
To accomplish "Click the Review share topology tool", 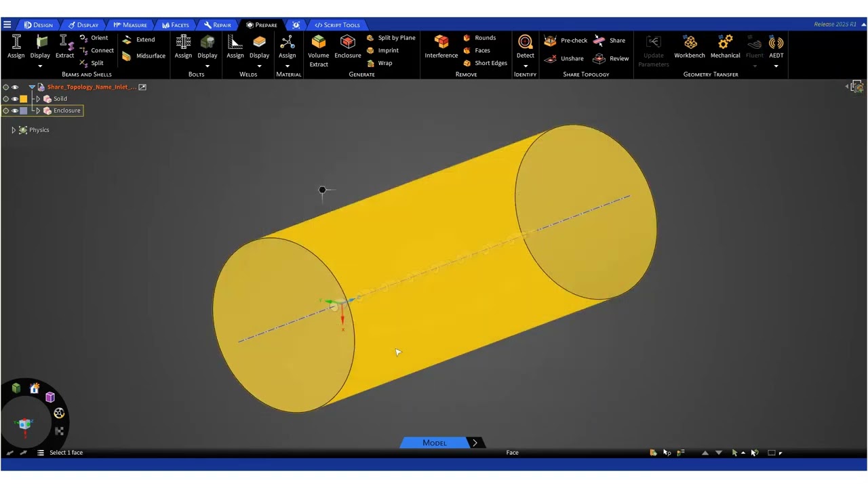I will 611,58.
